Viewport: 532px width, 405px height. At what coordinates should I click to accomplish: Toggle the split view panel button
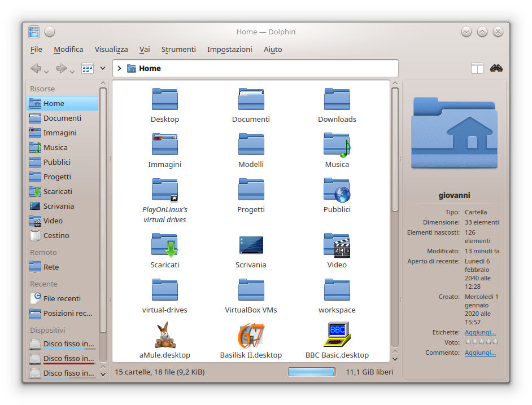(x=477, y=68)
